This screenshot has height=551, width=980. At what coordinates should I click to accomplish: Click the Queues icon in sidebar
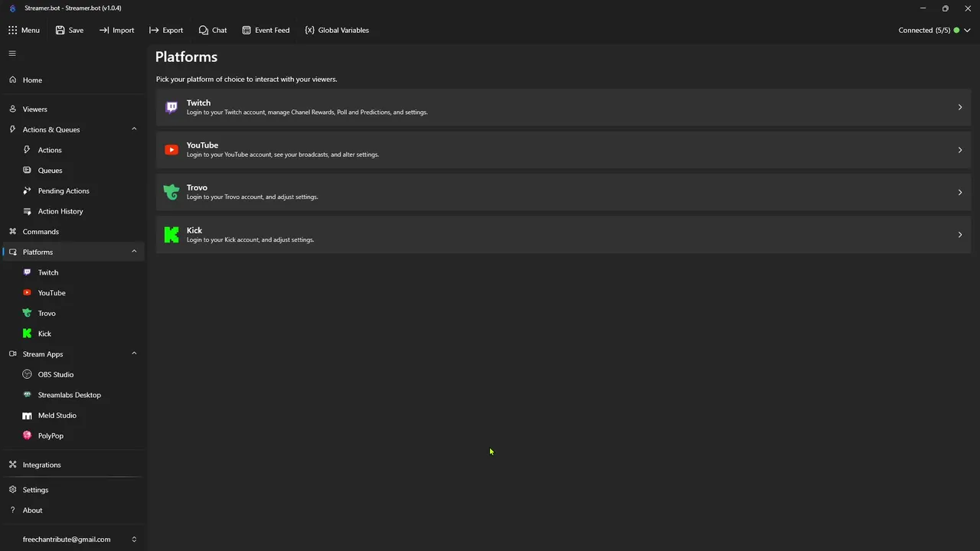[x=28, y=170]
